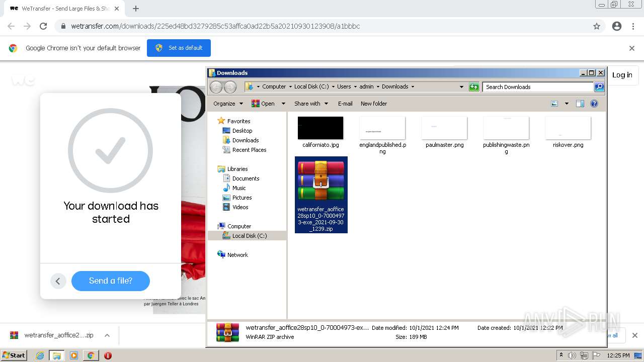Bookmark this page with star icon
The image size is (644, 362).
pyautogui.click(x=597, y=26)
